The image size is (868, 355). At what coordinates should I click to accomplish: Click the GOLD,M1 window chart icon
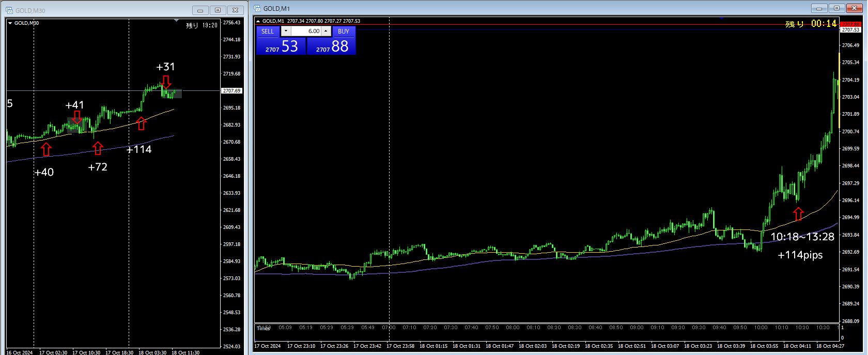pos(257,8)
